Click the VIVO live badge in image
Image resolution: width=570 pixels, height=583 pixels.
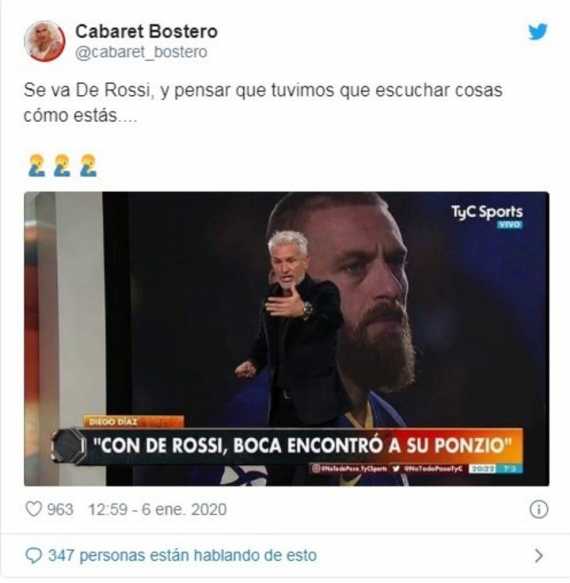509,225
